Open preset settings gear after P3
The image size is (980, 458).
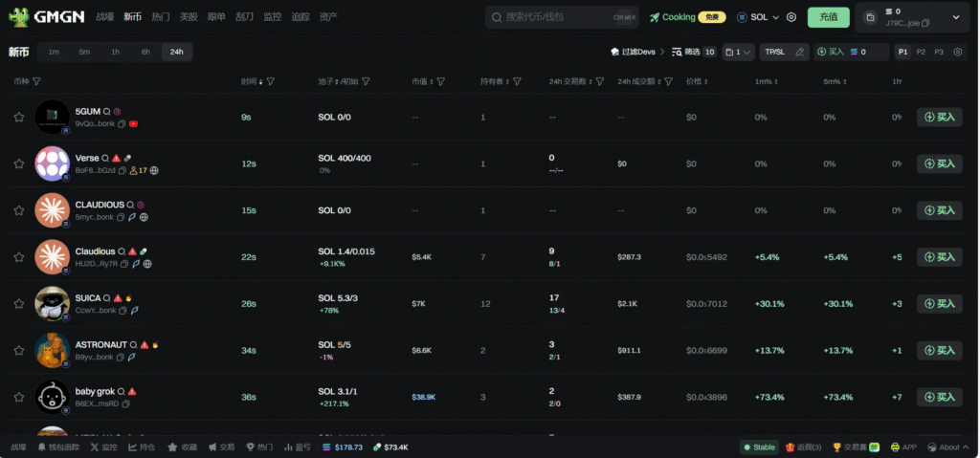pyautogui.click(x=957, y=52)
